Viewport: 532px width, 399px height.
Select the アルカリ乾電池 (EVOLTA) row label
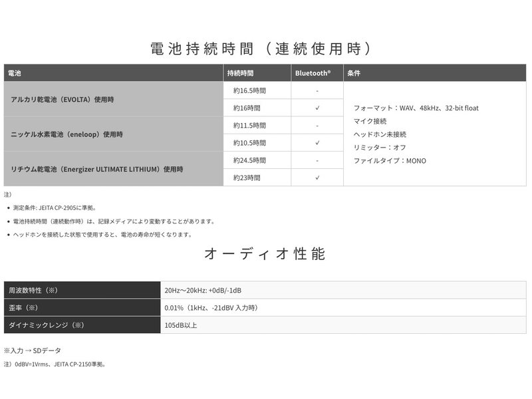(x=63, y=99)
